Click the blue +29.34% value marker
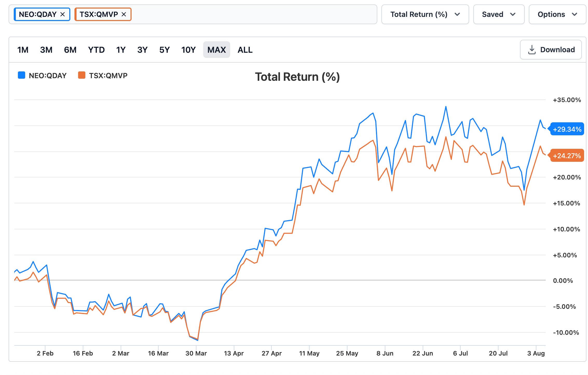This screenshot has width=588, height=375. point(567,129)
